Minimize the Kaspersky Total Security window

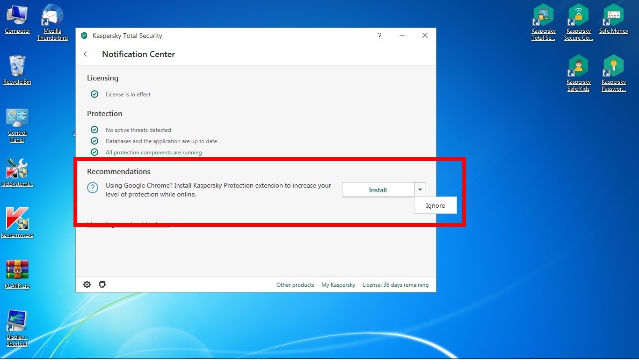point(402,36)
